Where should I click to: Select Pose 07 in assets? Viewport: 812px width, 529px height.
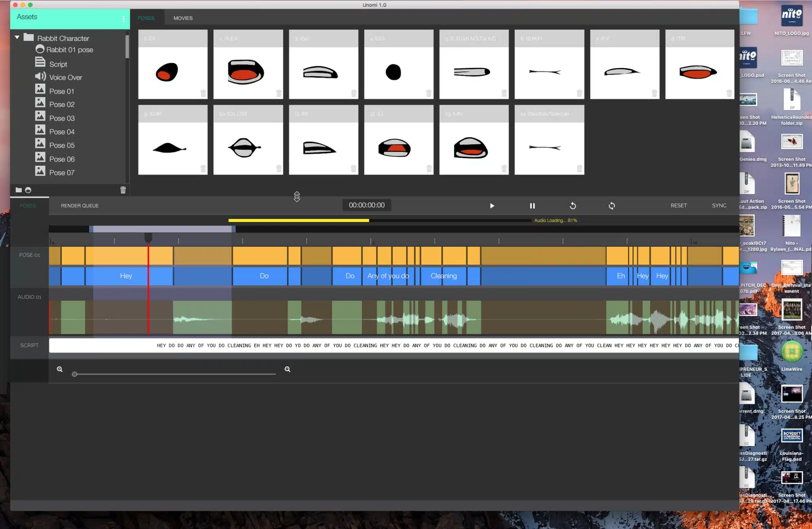click(x=55, y=172)
